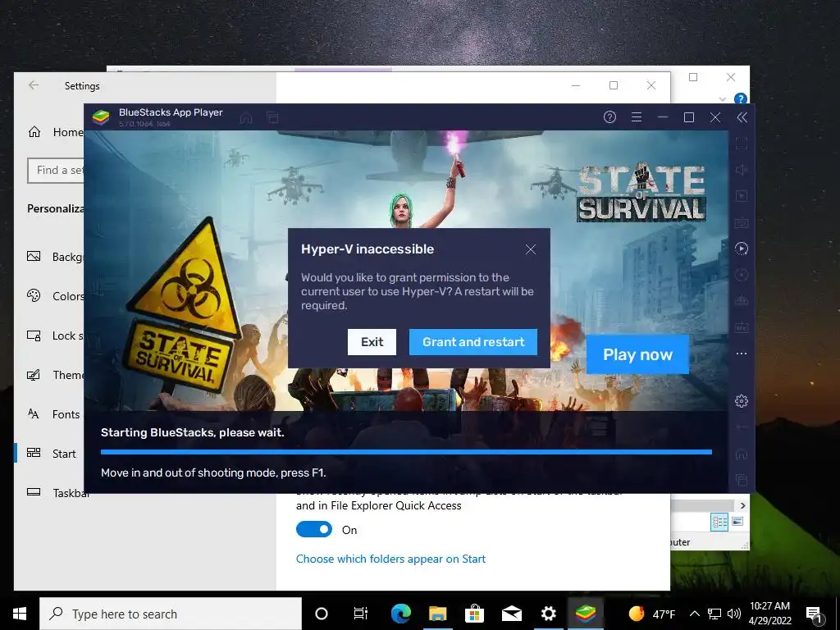Click the home icon in BlueStacks title bar
Screen dimensions: 840x630
point(246,117)
